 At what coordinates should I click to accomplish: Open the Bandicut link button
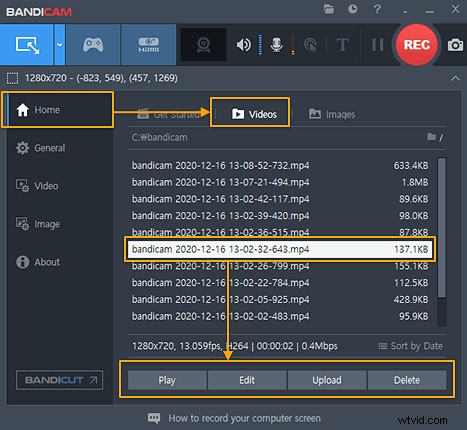pos(59,380)
